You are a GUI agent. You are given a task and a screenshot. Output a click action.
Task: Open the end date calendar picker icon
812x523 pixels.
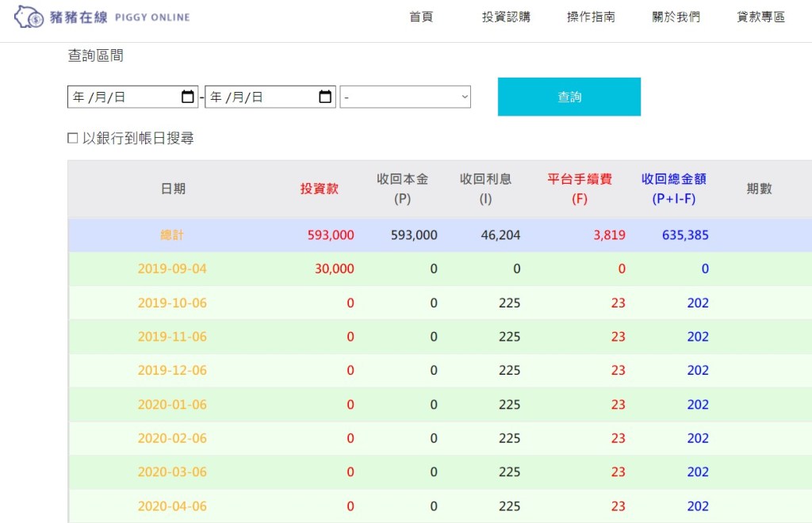coord(325,97)
